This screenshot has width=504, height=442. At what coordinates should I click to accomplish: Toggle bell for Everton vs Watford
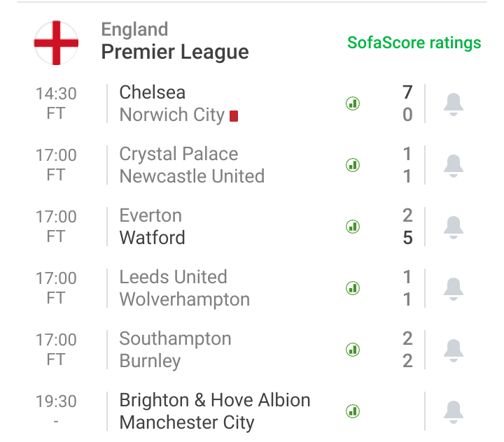[453, 227]
